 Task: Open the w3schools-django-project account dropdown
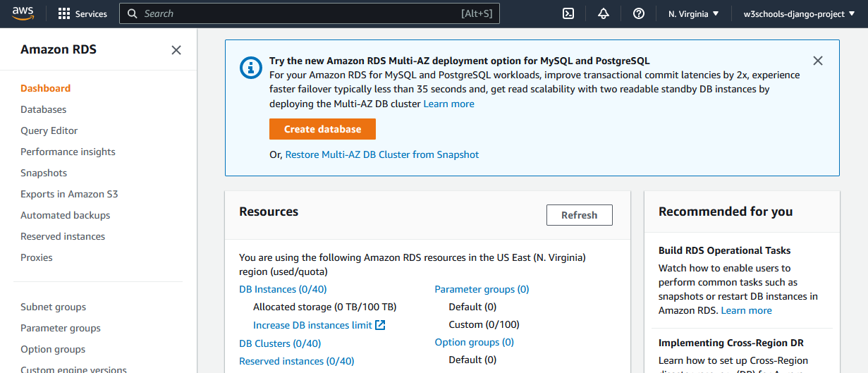pos(798,14)
